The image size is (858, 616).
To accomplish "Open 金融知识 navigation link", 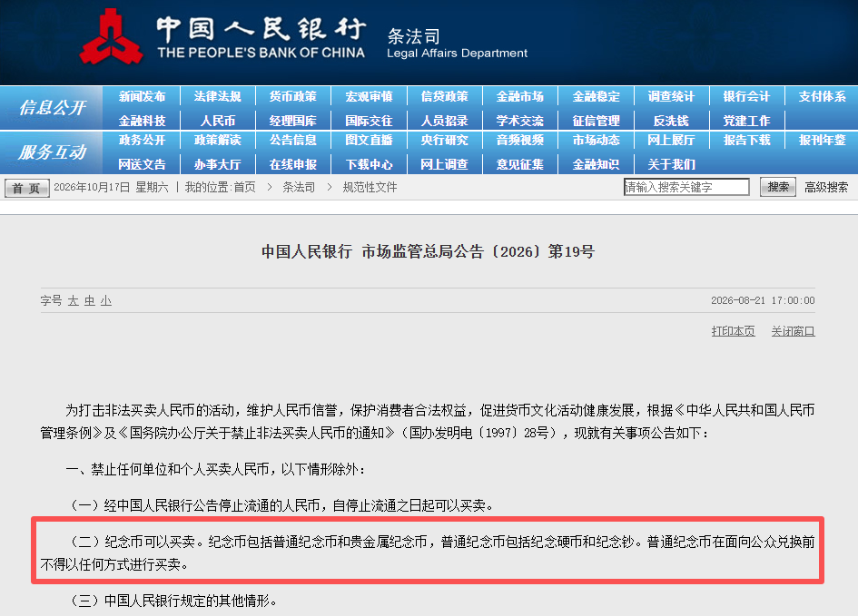I will pyautogui.click(x=596, y=164).
